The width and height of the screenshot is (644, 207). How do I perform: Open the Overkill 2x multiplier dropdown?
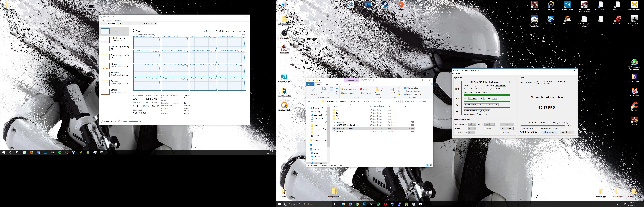click(x=471, y=133)
